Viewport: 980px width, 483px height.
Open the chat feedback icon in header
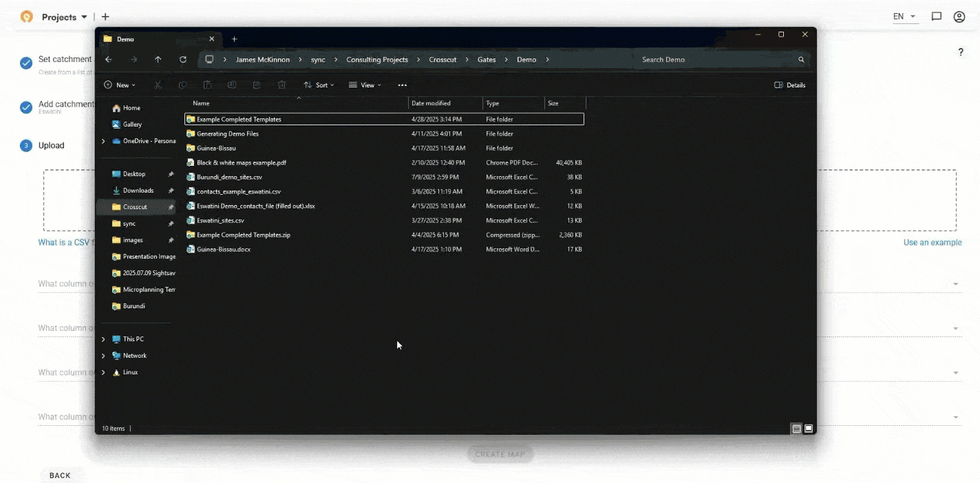[x=937, y=17]
